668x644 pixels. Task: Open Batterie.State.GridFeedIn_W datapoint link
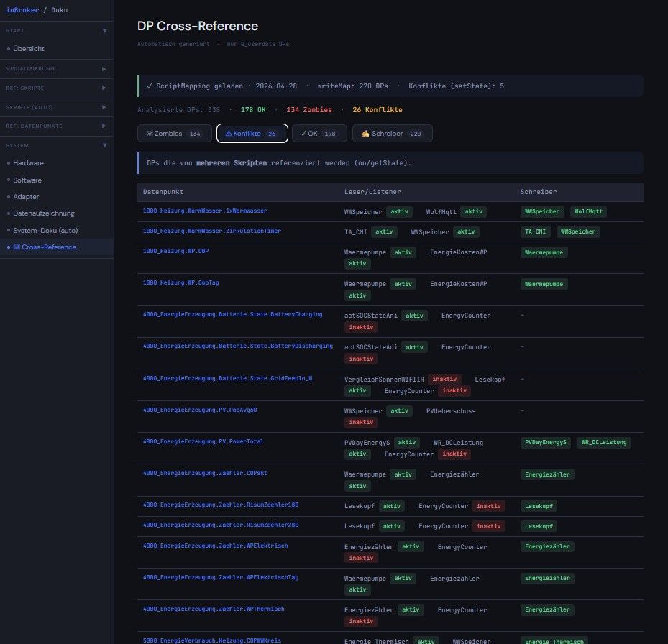pyautogui.click(x=227, y=378)
